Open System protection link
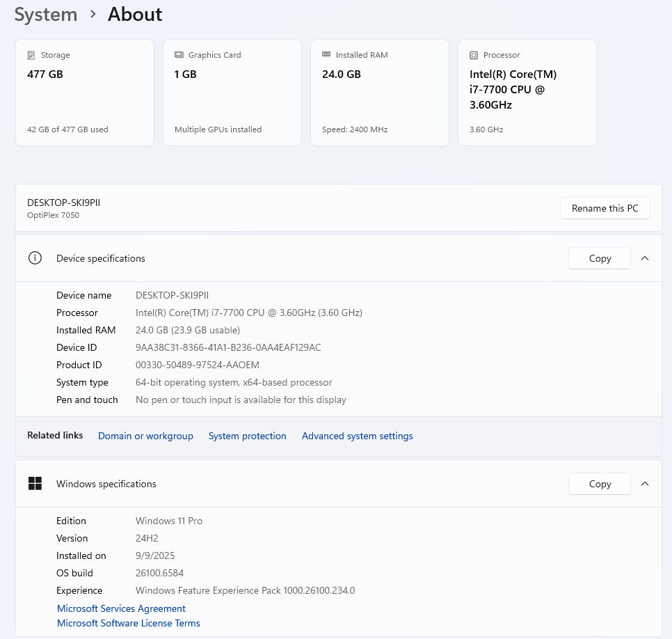The height and width of the screenshot is (639, 672). coord(247,436)
